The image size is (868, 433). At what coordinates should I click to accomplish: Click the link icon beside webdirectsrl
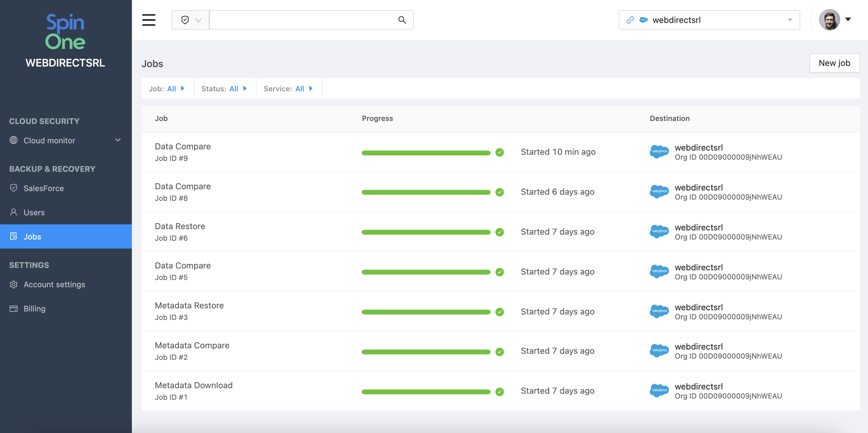(630, 20)
